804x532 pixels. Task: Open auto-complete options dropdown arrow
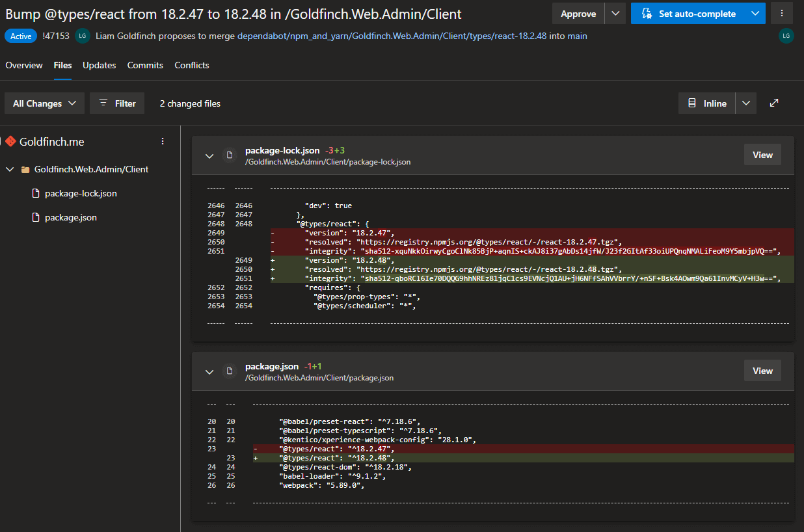pos(755,14)
